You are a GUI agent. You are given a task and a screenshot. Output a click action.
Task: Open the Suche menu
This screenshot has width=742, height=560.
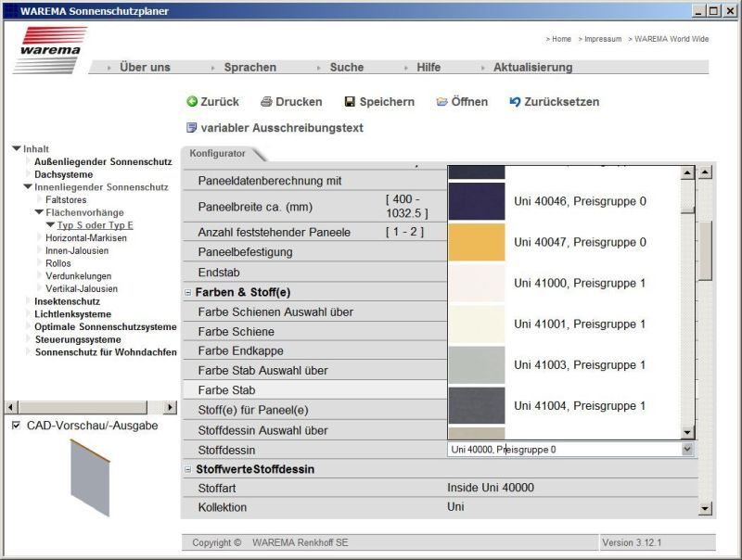pyautogui.click(x=347, y=67)
